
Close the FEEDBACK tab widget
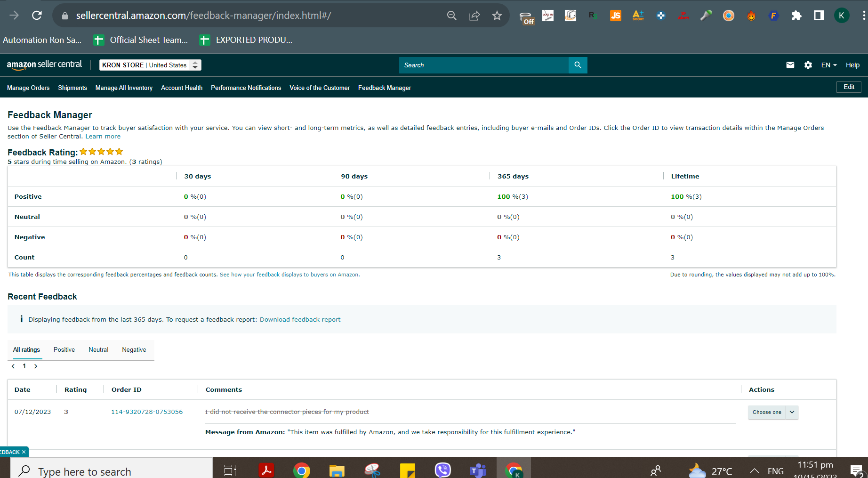click(24, 452)
